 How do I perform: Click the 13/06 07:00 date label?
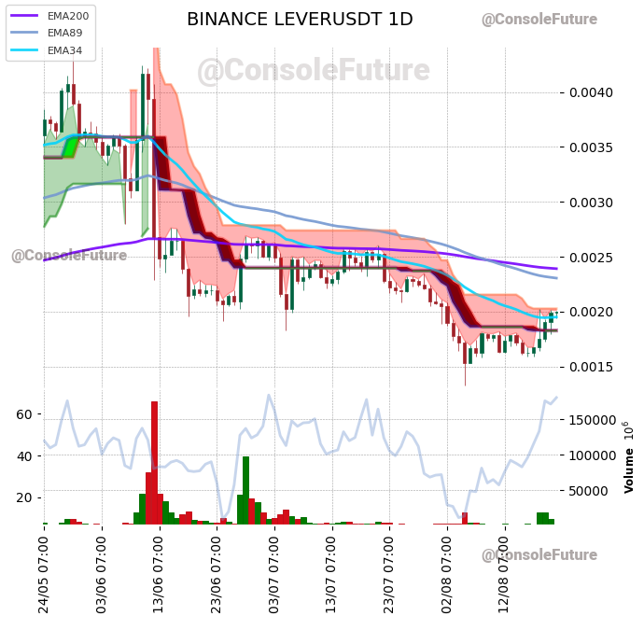pos(159,575)
